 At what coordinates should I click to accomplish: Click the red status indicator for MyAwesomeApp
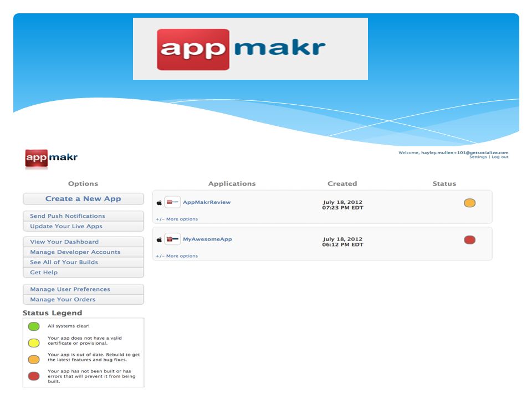coord(469,240)
